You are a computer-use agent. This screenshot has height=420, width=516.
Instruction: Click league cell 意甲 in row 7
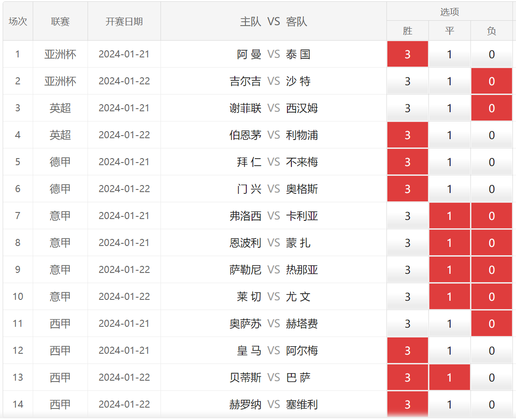coord(60,216)
